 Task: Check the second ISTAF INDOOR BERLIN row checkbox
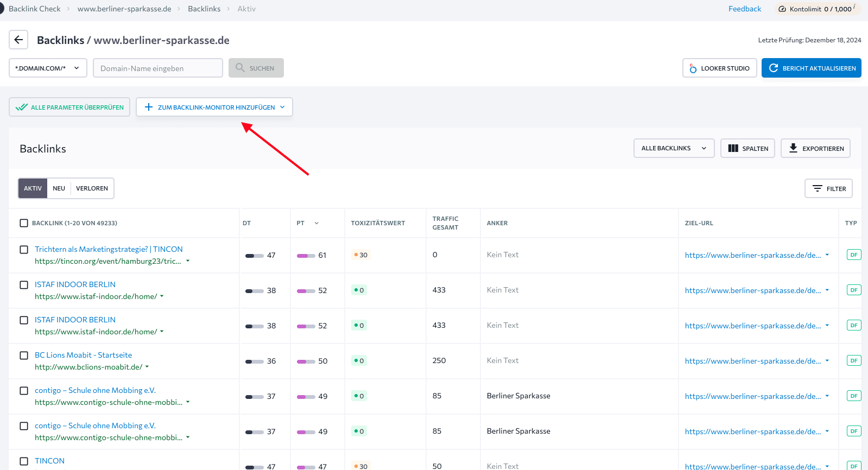click(24, 320)
